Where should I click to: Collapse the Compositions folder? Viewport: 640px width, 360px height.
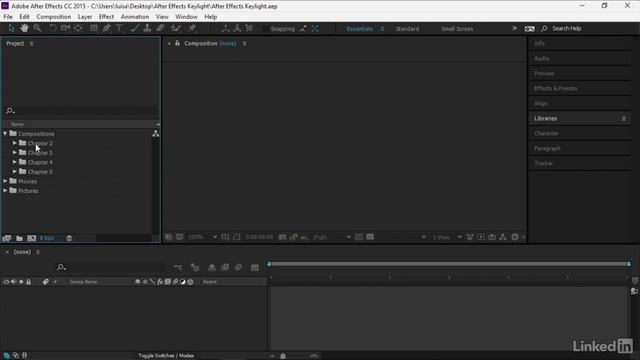pos(5,133)
